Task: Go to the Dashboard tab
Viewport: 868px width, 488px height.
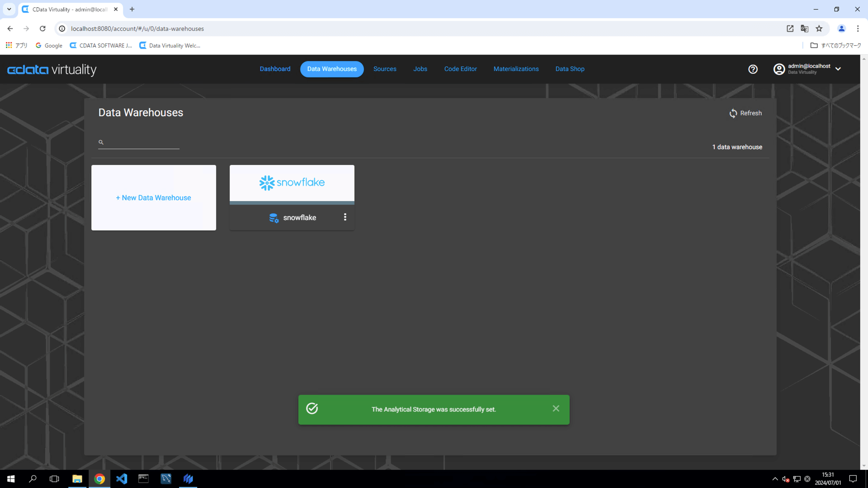Action: 275,69
